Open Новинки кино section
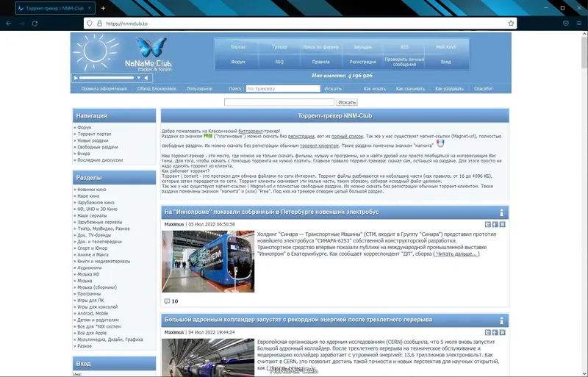588x377 pixels. point(91,190)
